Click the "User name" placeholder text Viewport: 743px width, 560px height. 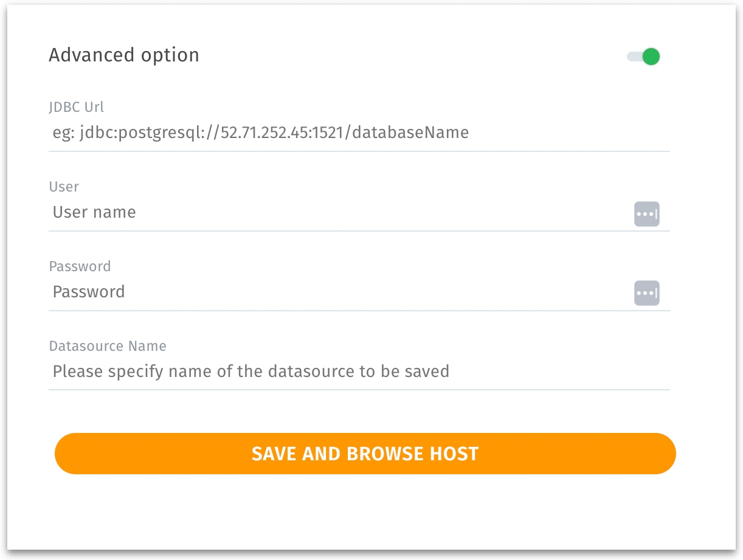point(94,212)
